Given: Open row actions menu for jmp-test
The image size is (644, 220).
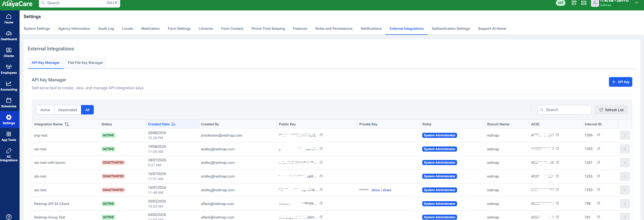Looking at the screenshot, I should pos(625,135).
